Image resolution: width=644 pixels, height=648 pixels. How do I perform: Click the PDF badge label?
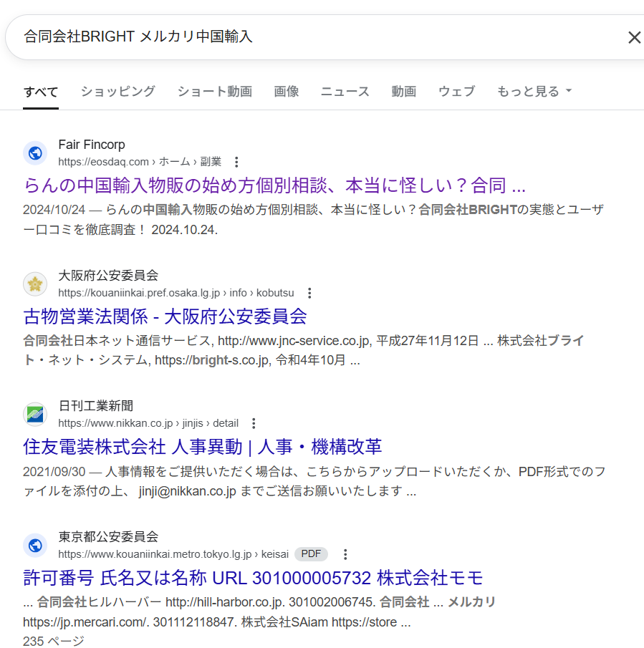(311, 553)
